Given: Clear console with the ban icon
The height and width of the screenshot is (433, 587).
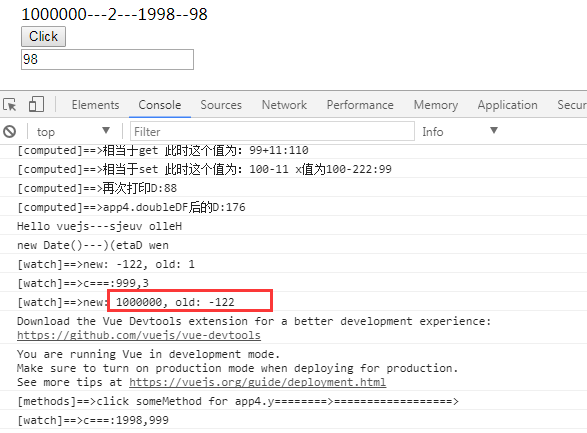Looking at the screenshot, I should (x=10, y=131).
